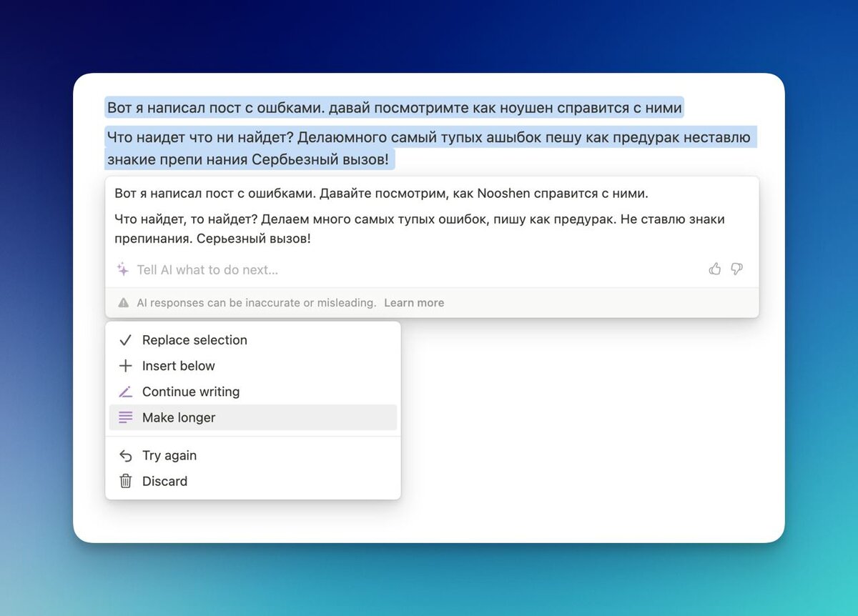Click the text-lines icon beside Make longer
Image resolution: width=858 pixels, height=616 pixels.
pyautogui.click(x=125, y=417)
